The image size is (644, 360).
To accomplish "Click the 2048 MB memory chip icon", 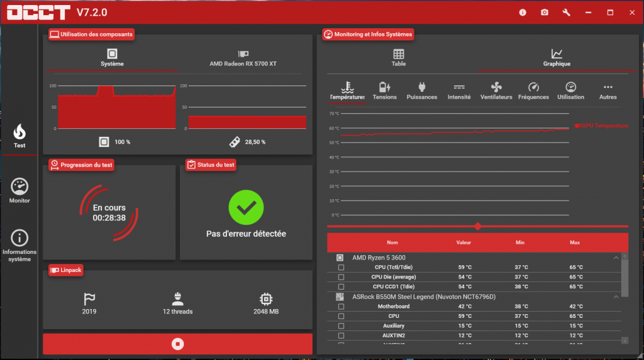I will [266, 299].
